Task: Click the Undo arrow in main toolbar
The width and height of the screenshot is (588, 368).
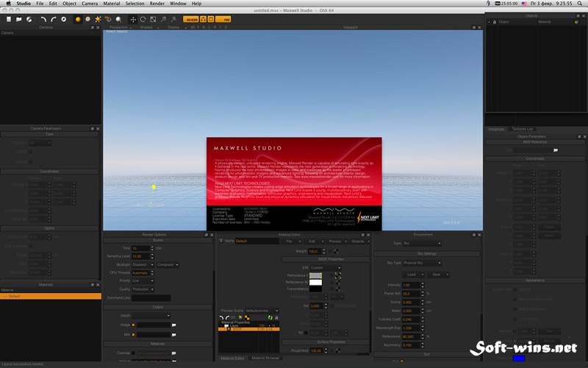Action: pos(43,19)
